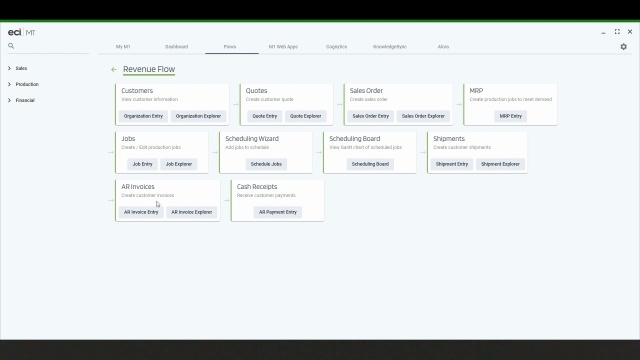The width and height of the screenshot is (640, 360).
Task: Open AR Payment Entry
Action: pos(278,212)
